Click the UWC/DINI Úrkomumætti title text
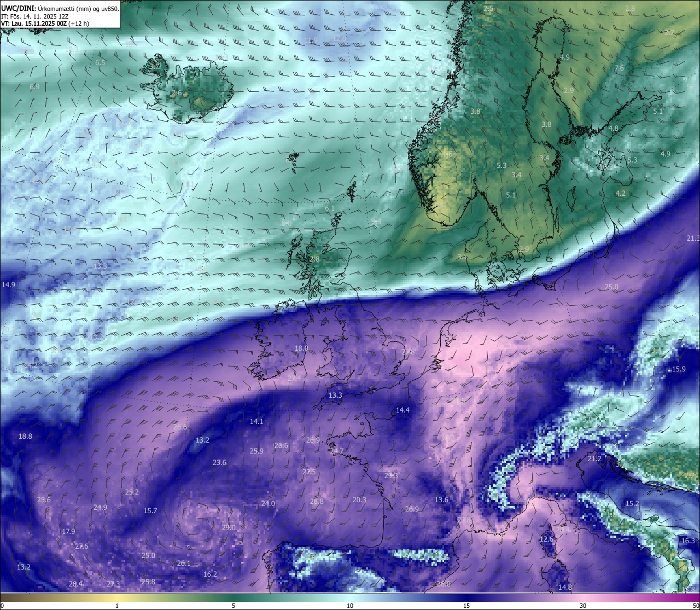Viewport: 700px width, 610px height. (60, 8)
